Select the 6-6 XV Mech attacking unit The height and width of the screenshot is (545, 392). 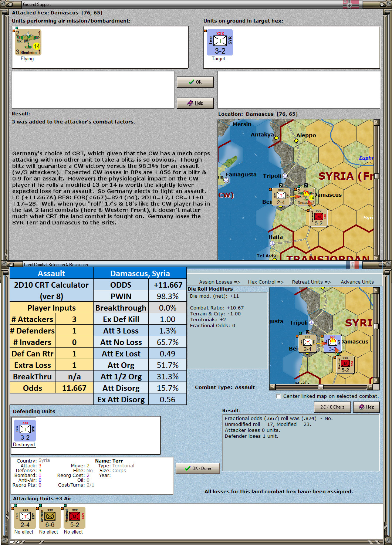point(49,518)
